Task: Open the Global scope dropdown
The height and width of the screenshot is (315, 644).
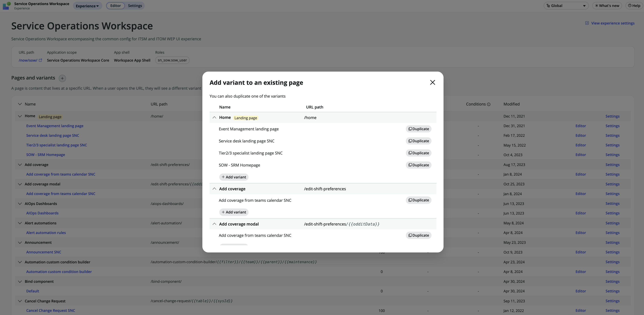Action: tap(566, 6)
